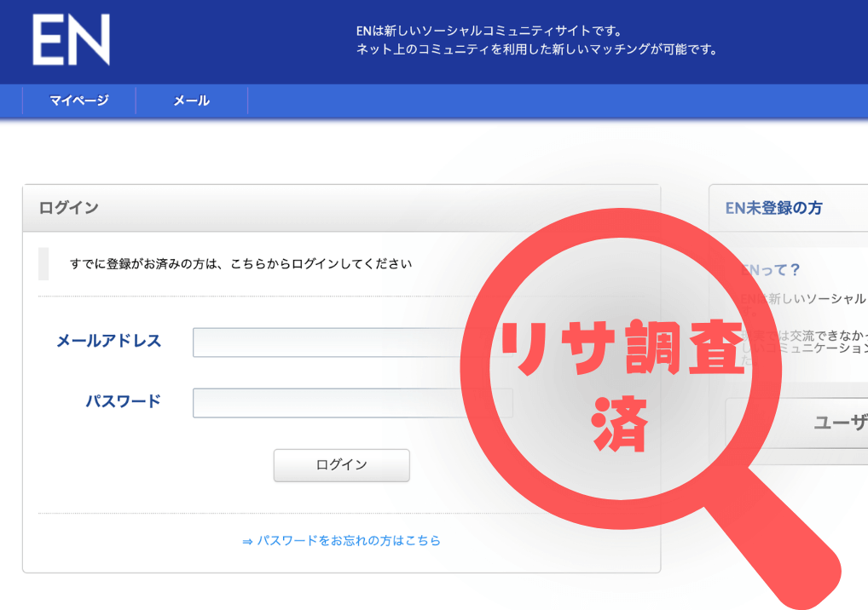Click the ENって？ heading
Screen dimensions: 868x610
coord(772,270)
